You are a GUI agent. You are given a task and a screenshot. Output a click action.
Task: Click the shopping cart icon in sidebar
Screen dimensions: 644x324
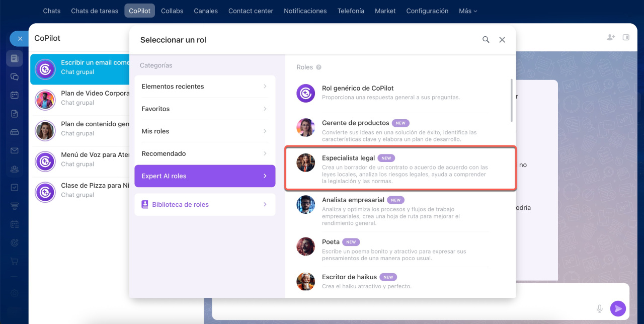pyautogui.click(x=15, y=261)
